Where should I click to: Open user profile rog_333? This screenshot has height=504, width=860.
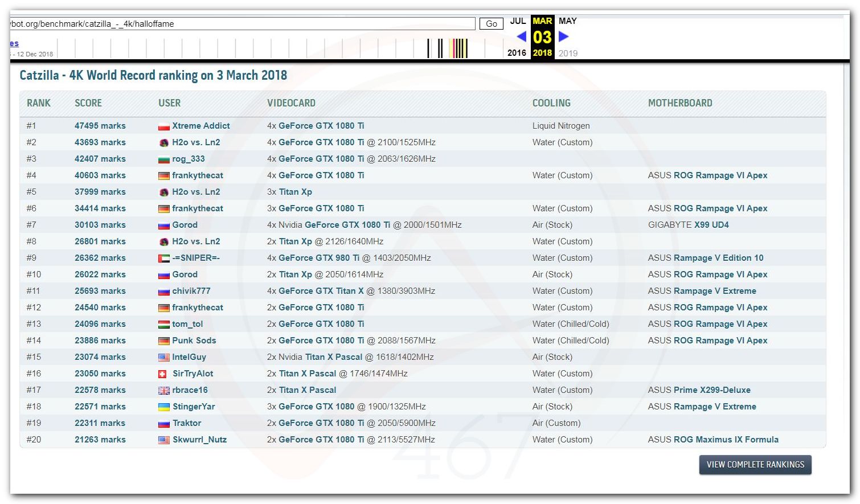click(x=189, y=159)
